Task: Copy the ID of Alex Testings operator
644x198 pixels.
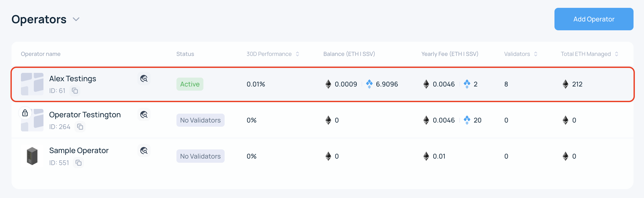Action: [x=75, y=91]
